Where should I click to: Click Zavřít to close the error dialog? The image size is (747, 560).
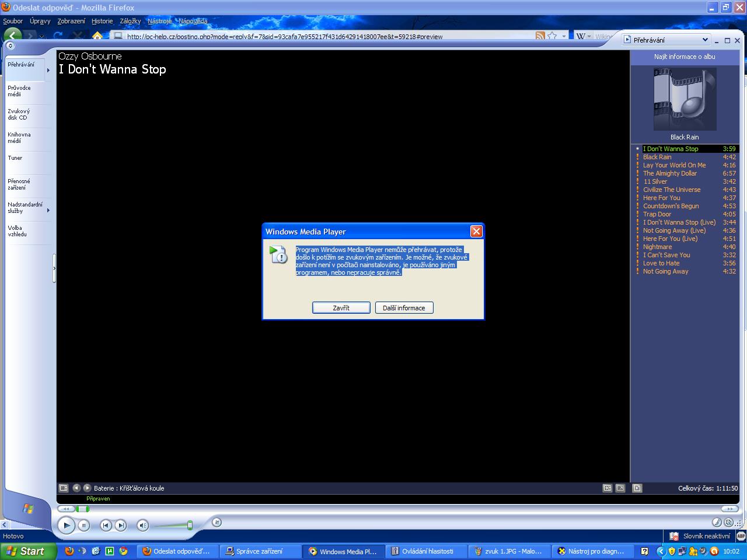[341, 308]
